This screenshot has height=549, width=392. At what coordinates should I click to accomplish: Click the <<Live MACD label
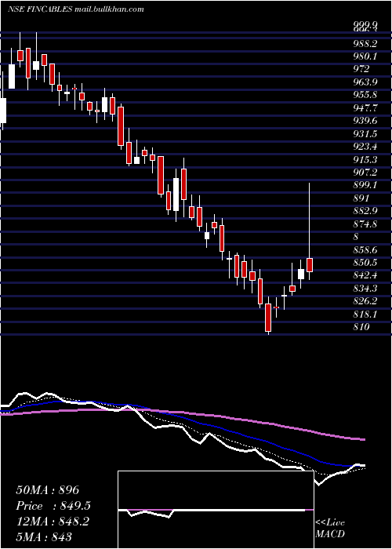[x=330, y=528]
